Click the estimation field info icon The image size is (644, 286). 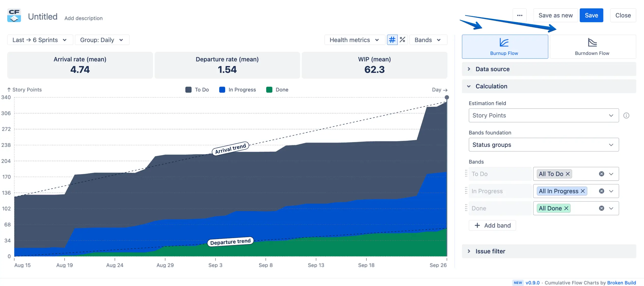(x=626, y=115)
